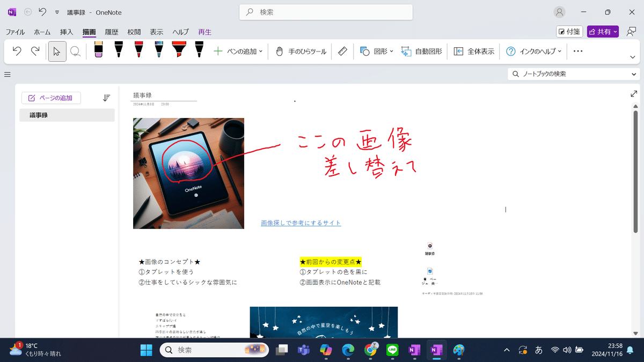Click ページの追加 button

(x=51, y=98)
